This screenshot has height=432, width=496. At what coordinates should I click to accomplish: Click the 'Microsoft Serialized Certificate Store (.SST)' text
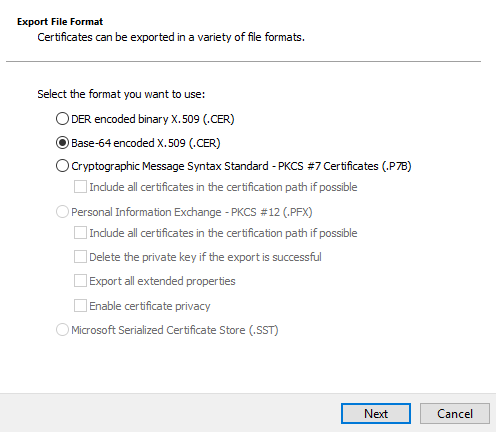[x=175, y=330]
